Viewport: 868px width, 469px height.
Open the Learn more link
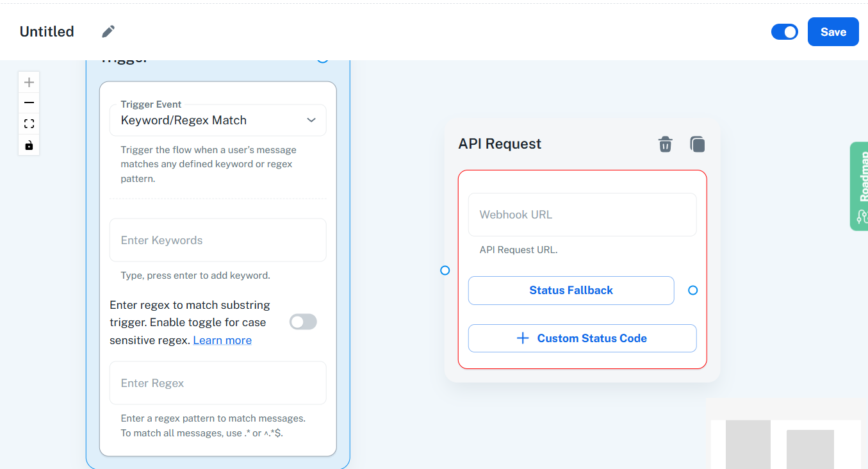(x=222, y=340)
